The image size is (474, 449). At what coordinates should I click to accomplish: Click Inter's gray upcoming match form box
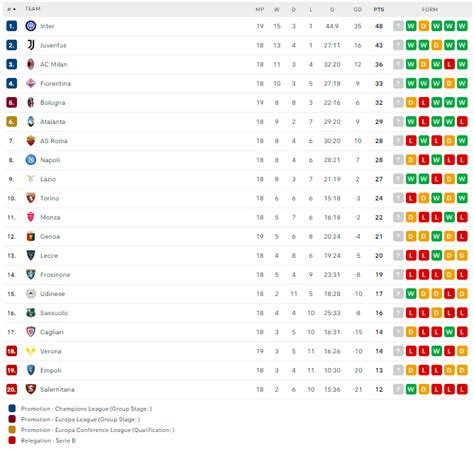click(398, 26)
